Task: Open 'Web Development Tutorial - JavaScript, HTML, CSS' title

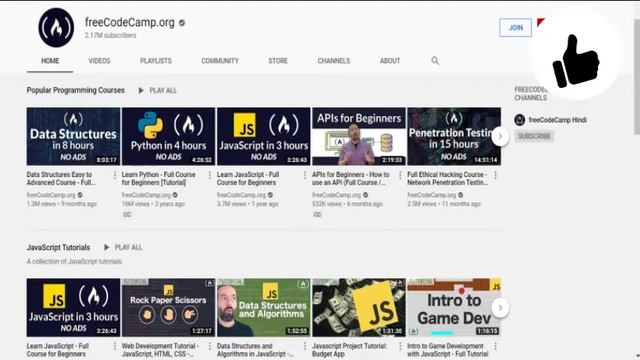Action: (160, 350)
